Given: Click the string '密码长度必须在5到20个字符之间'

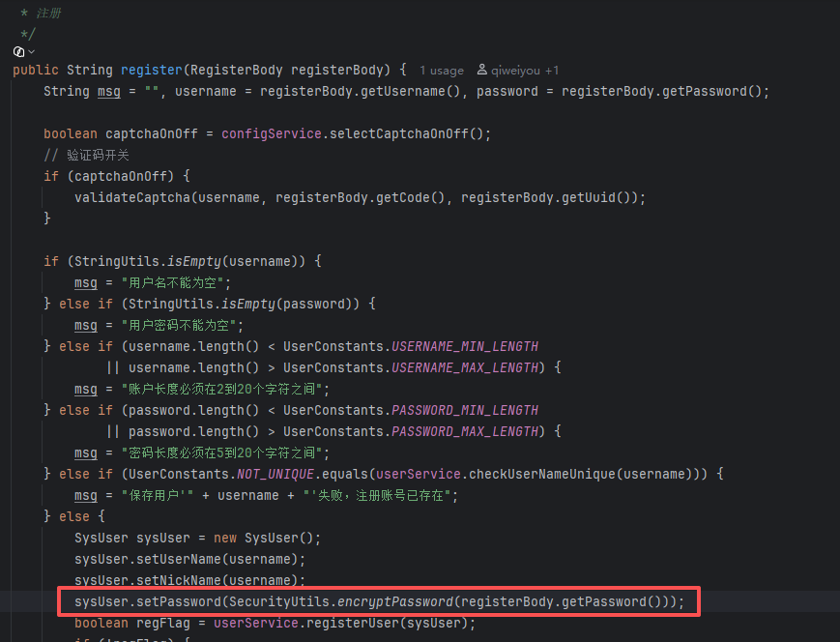Looking at the screenshot, I should click(221, 452).
